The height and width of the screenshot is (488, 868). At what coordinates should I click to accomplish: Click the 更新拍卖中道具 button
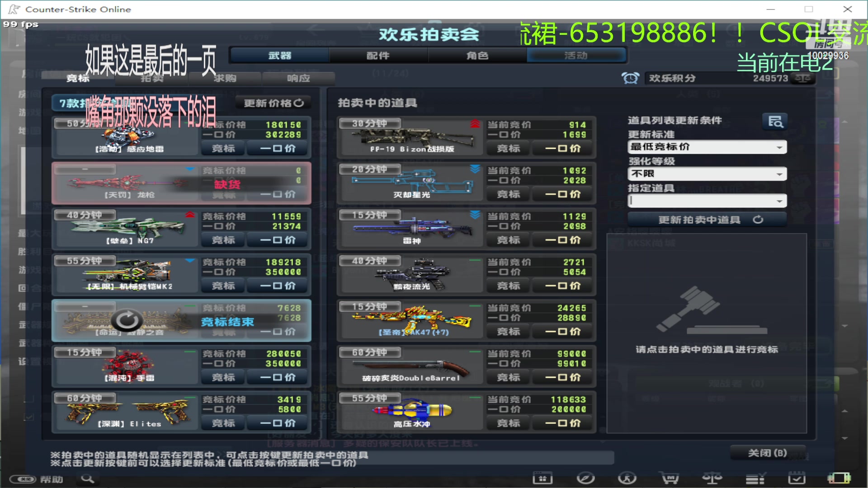pyautogui.click(x=707, y=220)
